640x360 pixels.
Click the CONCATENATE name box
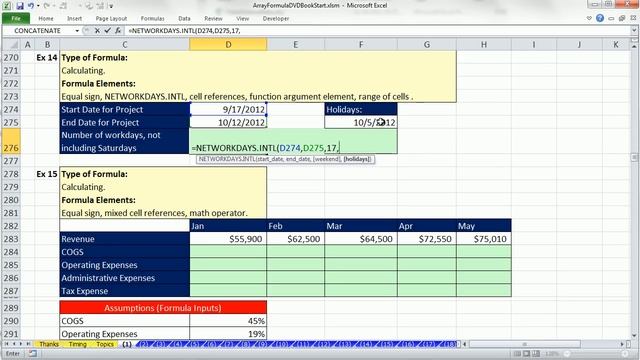pos(38,31)
